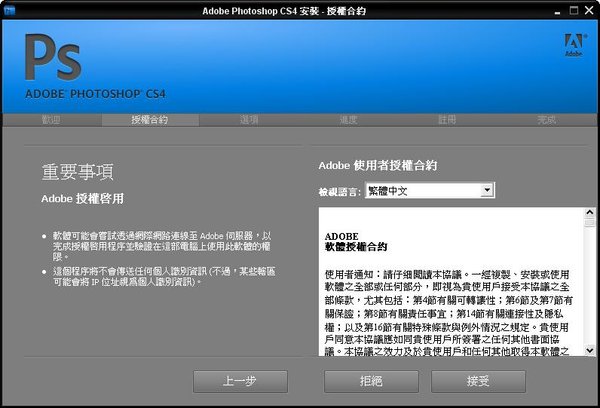Maximize the installer window

tap(574, 10)
